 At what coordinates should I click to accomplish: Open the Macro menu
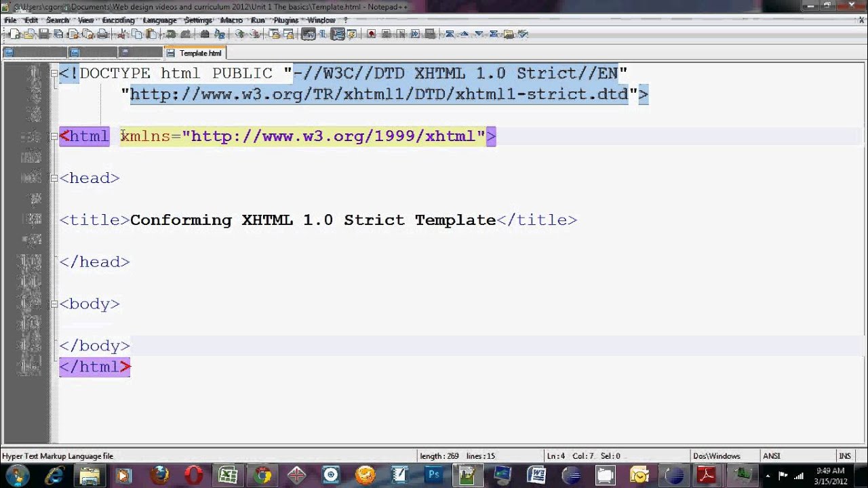(231, 20)
